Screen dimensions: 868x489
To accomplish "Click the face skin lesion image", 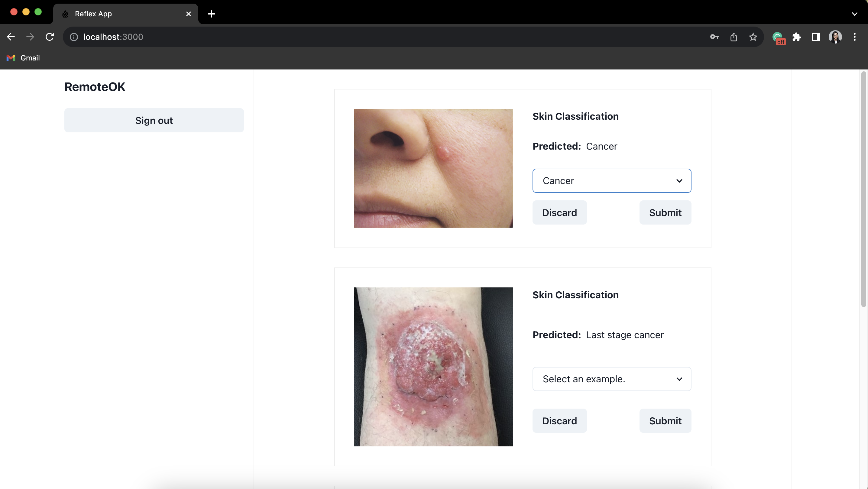I will (x=433, y=168).
